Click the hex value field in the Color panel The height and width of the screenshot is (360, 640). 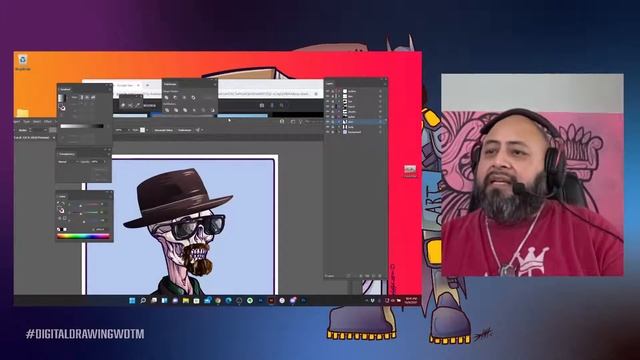point(100,229)
